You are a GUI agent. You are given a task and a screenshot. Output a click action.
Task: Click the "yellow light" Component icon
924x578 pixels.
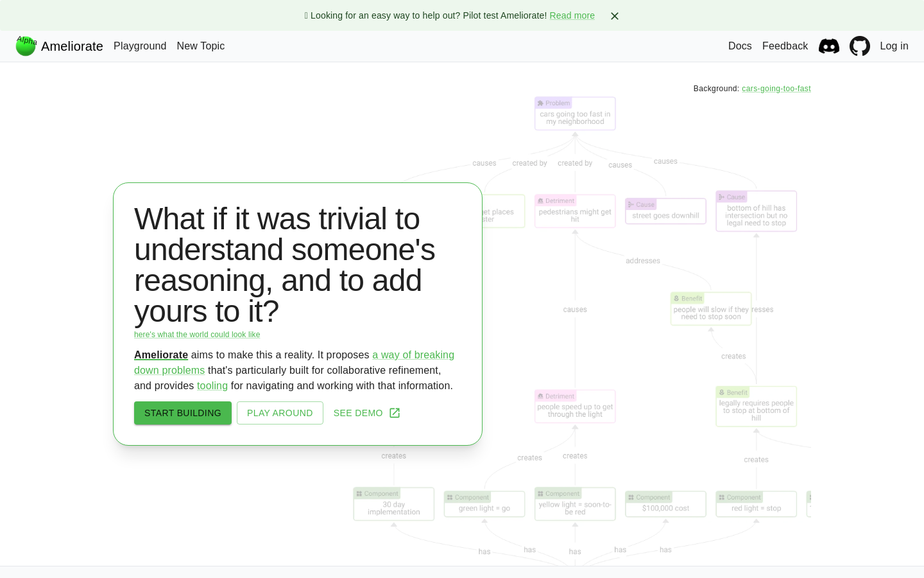pos(540,494)
